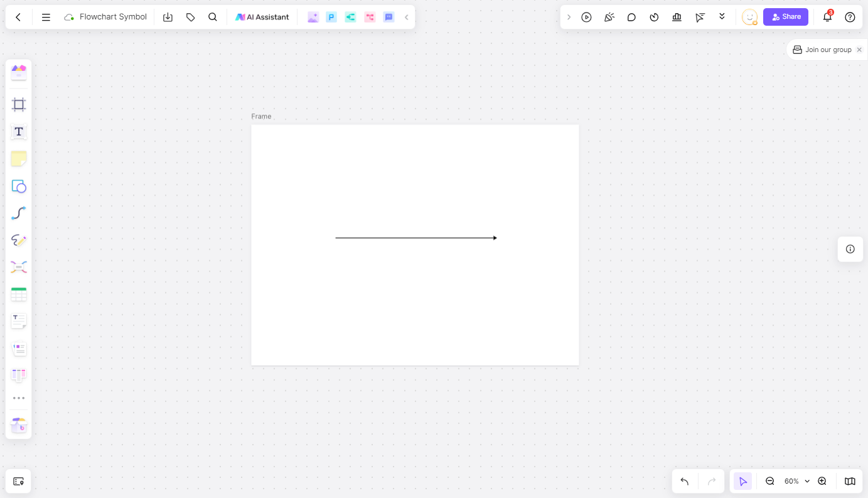Viewport: 868px width, 498px height.
Task: Open the timer icon
Action: [654, 17]
